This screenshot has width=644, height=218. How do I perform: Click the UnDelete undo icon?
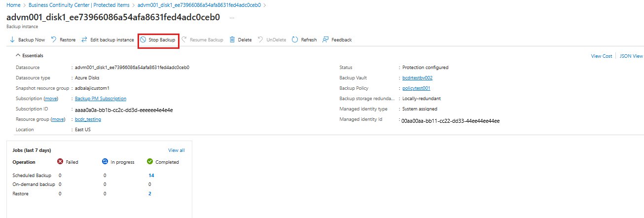pos(260,39)
